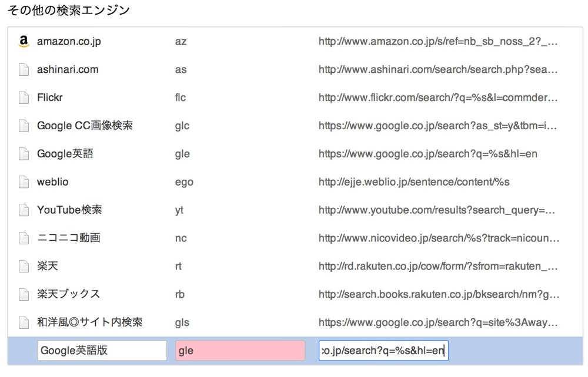Click the keyword ego
588x377 pixels.
pyautogui.click(x=184, y=183)
